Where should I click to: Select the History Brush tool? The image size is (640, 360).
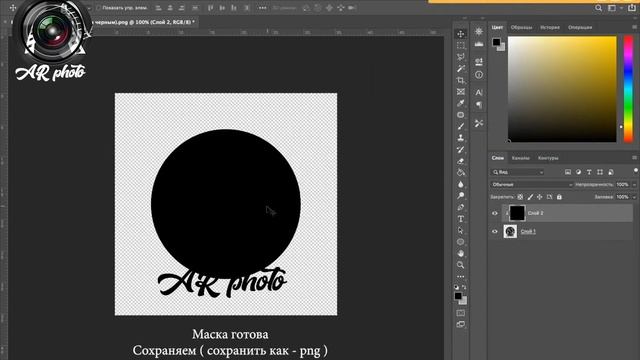click(x=461, y=149)
